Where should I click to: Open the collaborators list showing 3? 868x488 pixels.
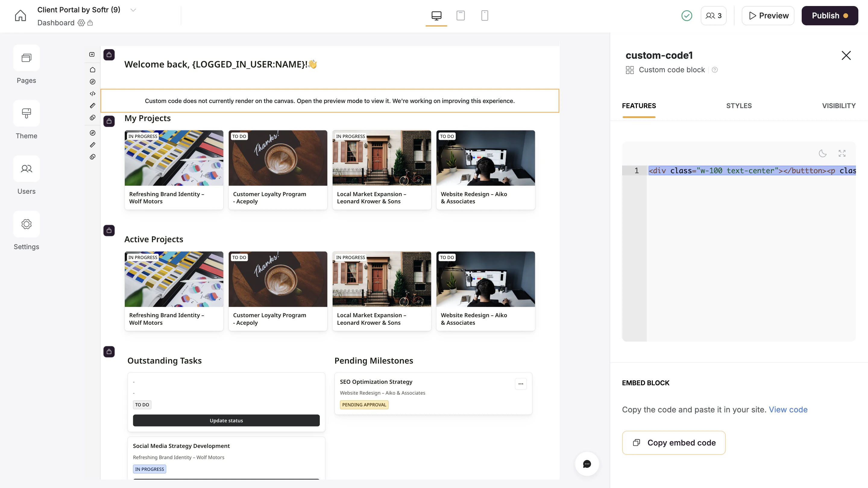tap(713, 15)
